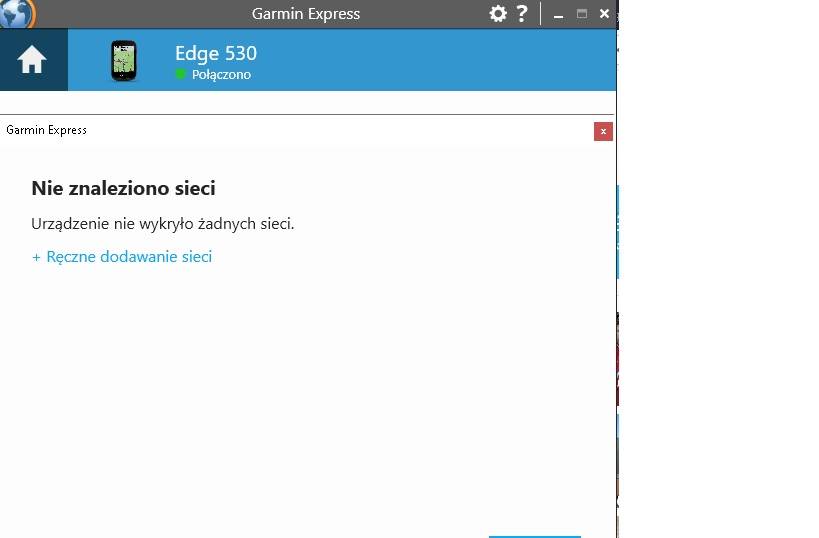Click the Garmin Express title bar text
This screenshot has width=819, height=538.
(x=306, y=14)
